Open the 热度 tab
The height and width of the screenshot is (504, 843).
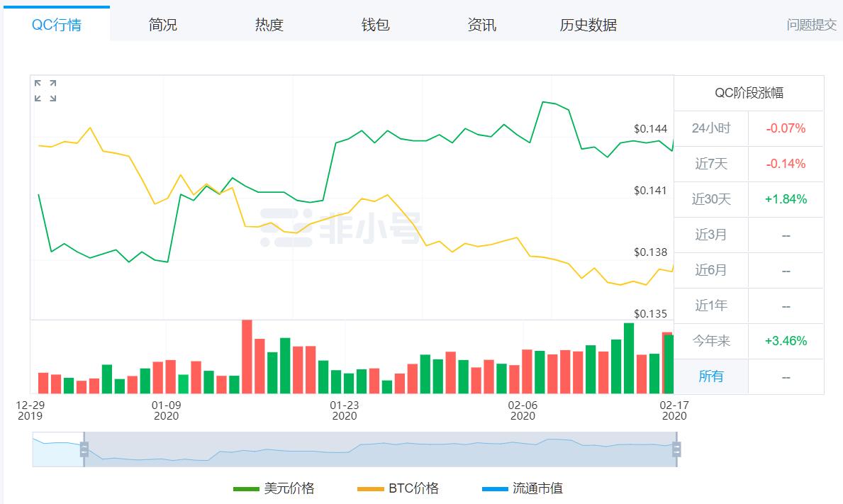coord(269,25)
